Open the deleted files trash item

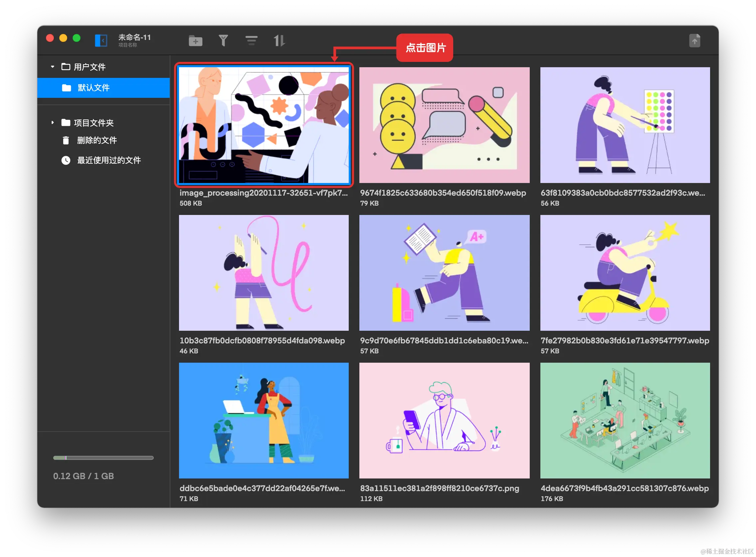click(x=96, y=140)
